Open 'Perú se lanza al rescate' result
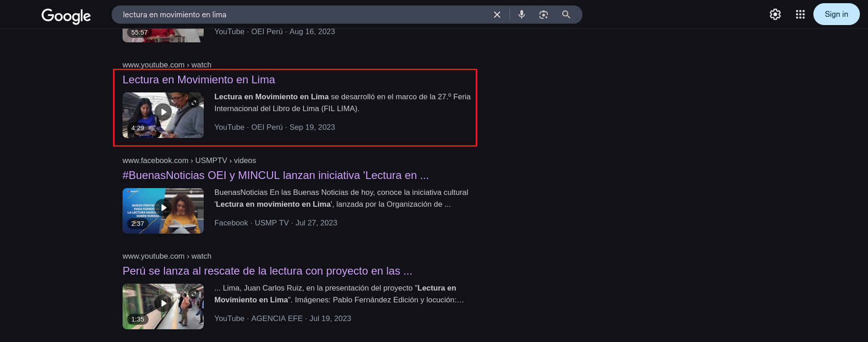The width and height of the screenshot is (868, 342). click(x=267, y=271)
